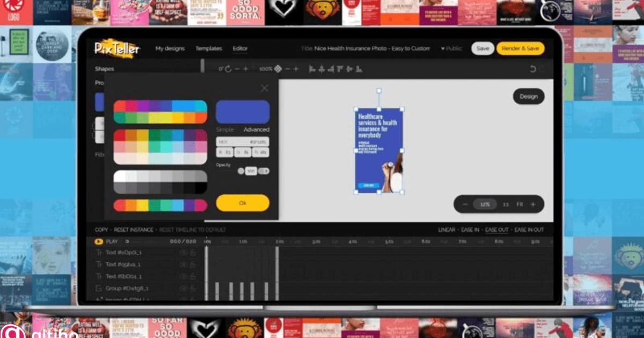The image size is (644, 338).
Task: Align the selection to vertical middle
Action: [x=350, y=69]
